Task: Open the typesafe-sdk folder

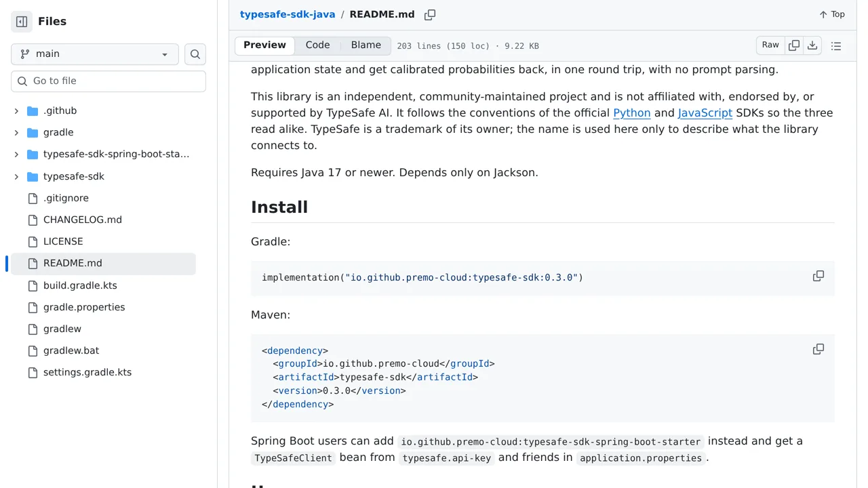Action: tap(74, 176)
